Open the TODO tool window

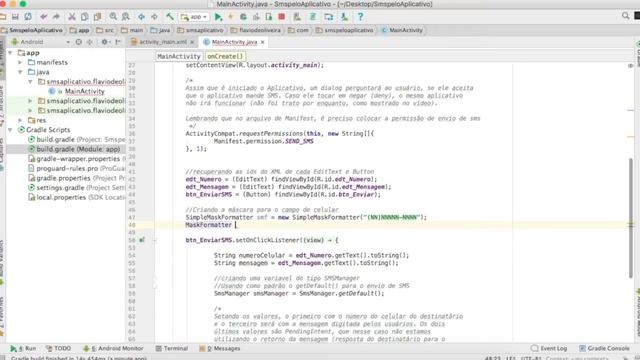click(58, 349)
